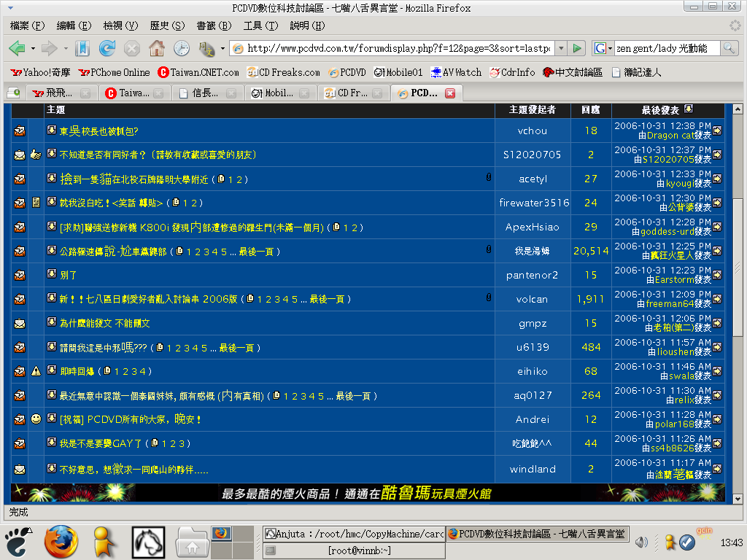The height and width of the screenshot is (560, 747).
Task: Click the search text input field
Action: tap(666, 48)
